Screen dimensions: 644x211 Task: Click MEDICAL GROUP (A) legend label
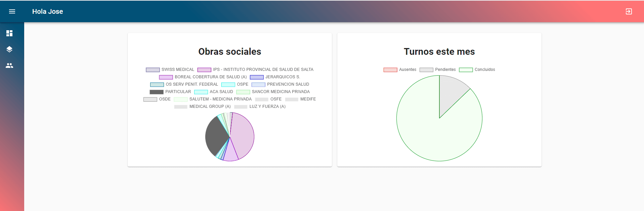coord(210,107)
